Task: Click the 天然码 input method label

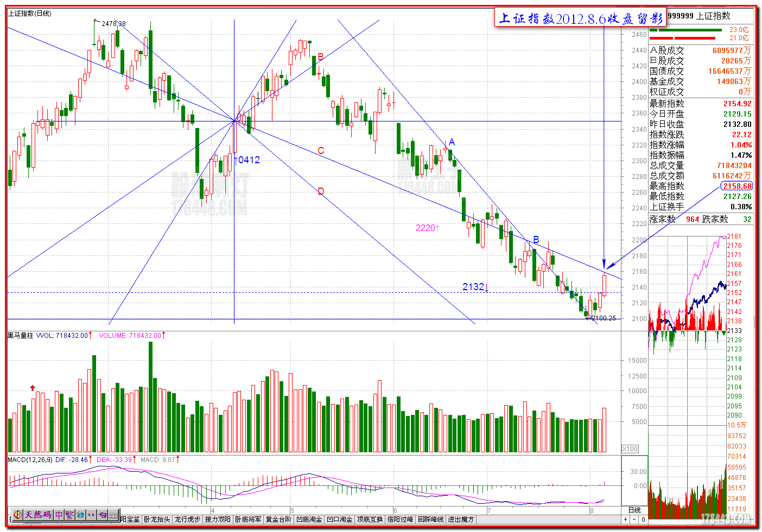Action: tap(38, 515)
